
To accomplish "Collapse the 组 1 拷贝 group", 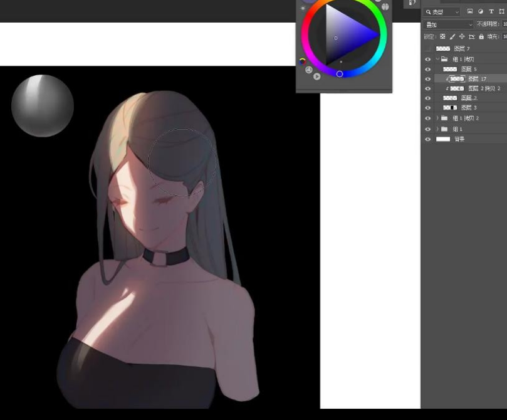I will point(437,59).
